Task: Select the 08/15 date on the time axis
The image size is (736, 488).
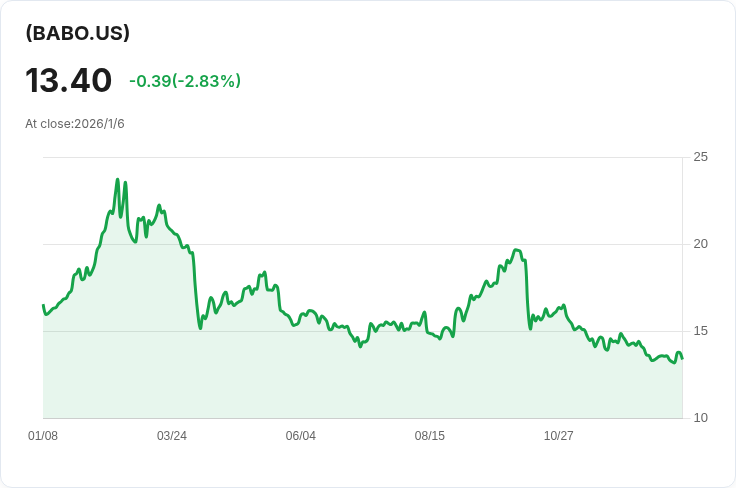Action: tap(430, 436)
